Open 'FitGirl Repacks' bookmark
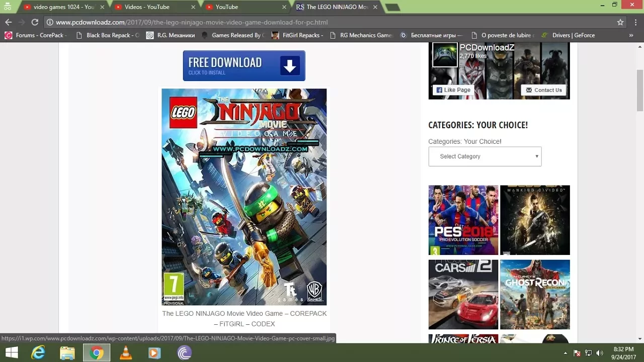The height and width of the screenshot is (362, 644). 297,35
